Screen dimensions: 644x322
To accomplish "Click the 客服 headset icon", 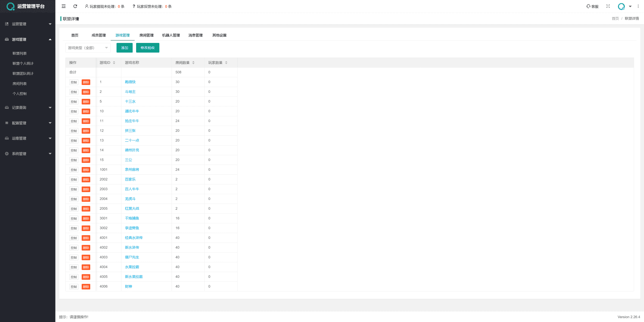I will (x=588, y=6).
